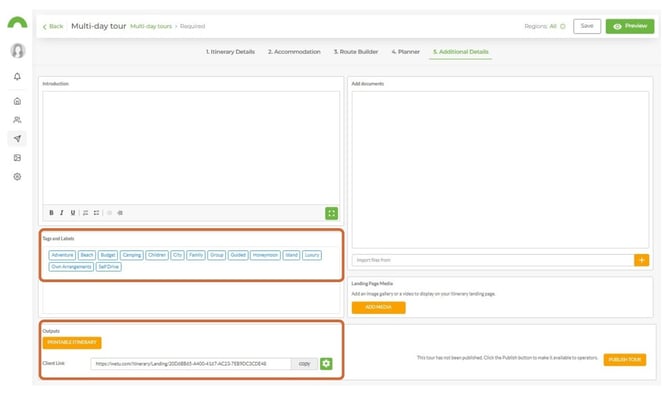The width and height of the screenshot is (670, 394).
Task: Go to Home via sidebar house icon
Action: tap(17, 101)
